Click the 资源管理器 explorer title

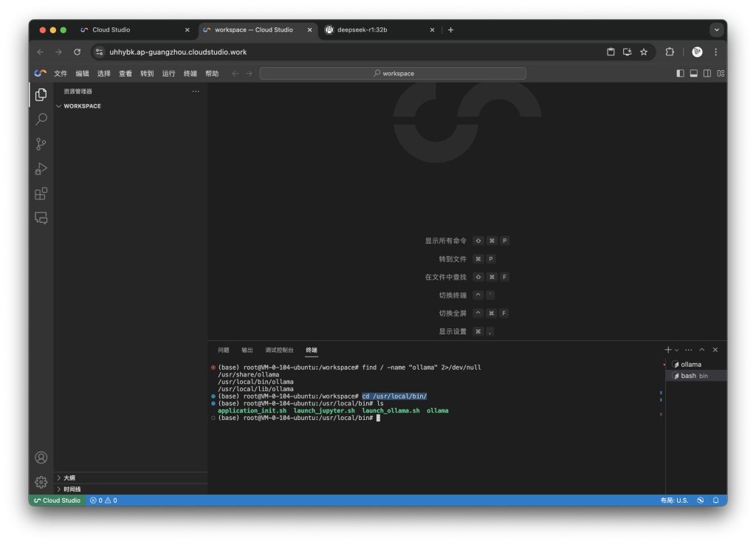(78, 91)
